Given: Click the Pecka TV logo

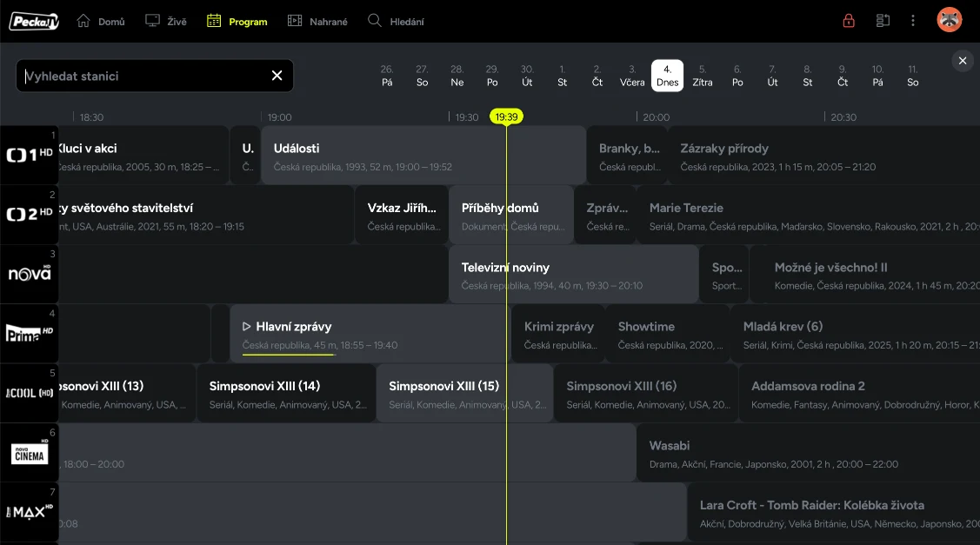Looking at the screenshot, I should [34, 21].
